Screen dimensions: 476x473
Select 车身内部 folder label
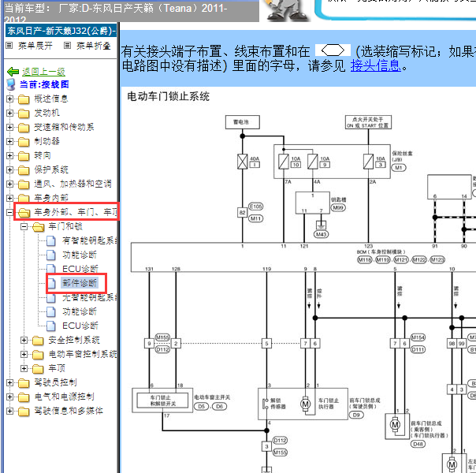[51, 198]
